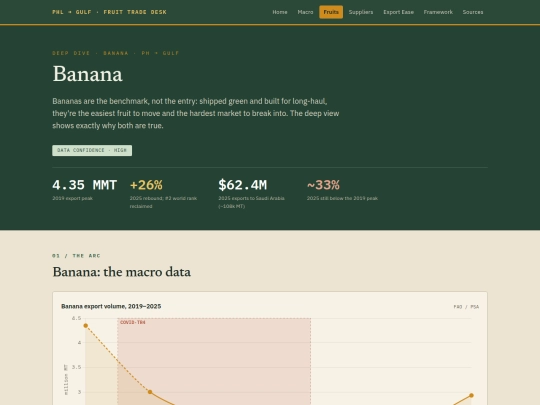Click the FAO / PSA source label
Viewport: 540px width, 405px height.
tap(466, 307)
